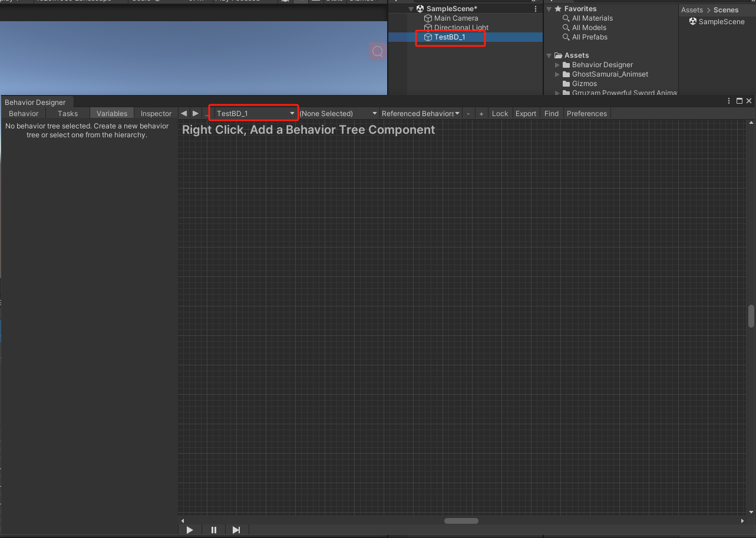Open Behavior Designer Preferences
This screenshot has width=756, height=538.
click(587, 113)
